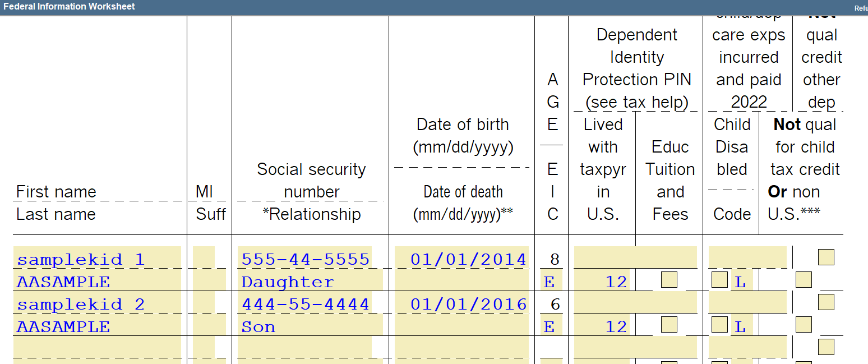
Task: Click the social security number 555-44-5555
Action: pos(306,259)
